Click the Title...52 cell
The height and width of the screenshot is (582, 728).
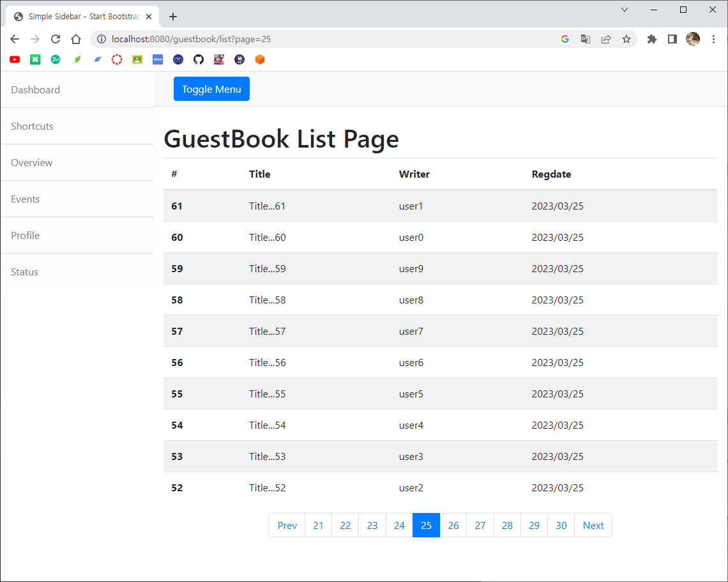(x=316, y=487)
